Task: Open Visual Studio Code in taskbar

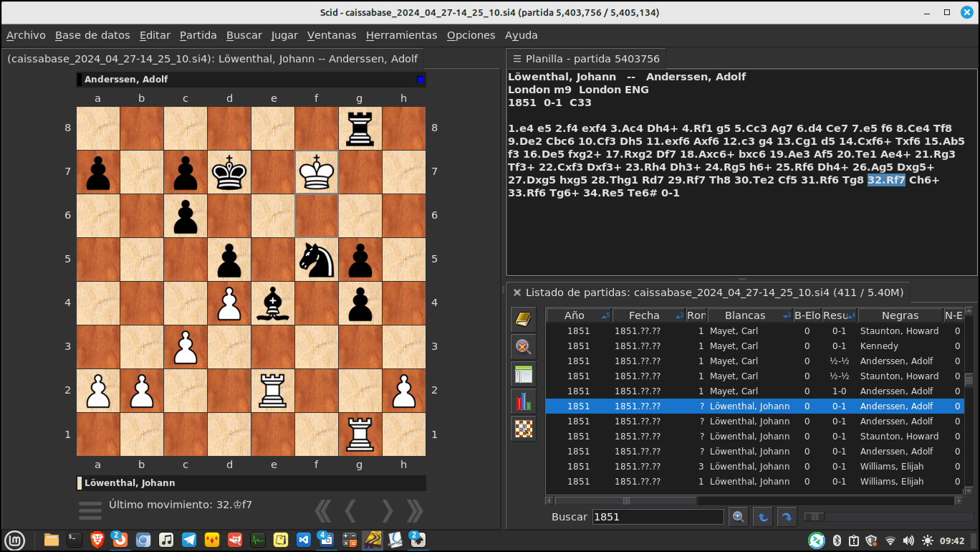Action: click(x=304, y=540)
